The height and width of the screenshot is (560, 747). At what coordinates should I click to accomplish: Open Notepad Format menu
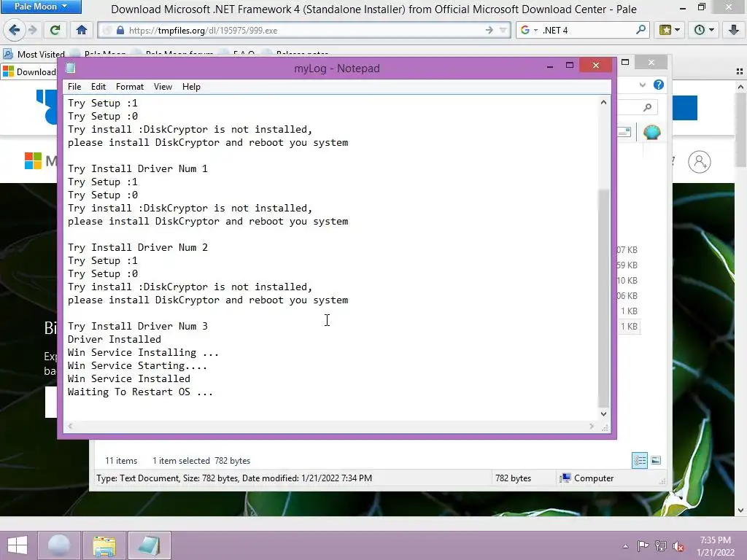pyautogui.click(x=130, y=87)
